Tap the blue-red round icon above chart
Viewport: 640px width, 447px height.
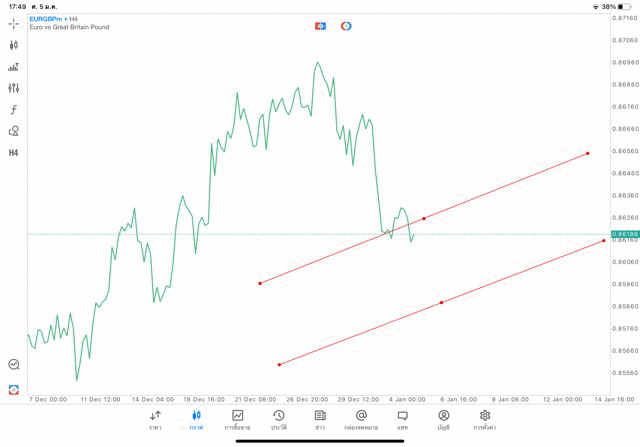[346, 26]
